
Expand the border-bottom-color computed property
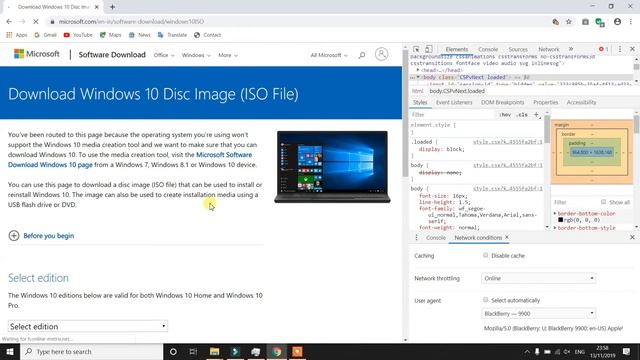[x=555, y=213]
